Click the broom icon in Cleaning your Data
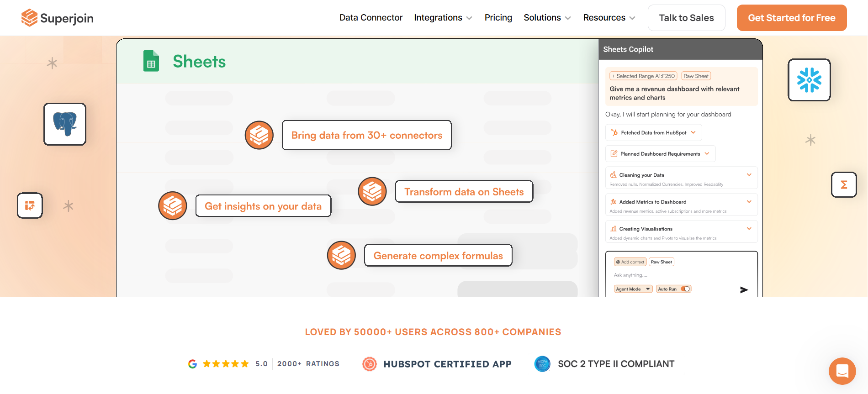This screenshot has height=394, width=868. click(614, 175)
